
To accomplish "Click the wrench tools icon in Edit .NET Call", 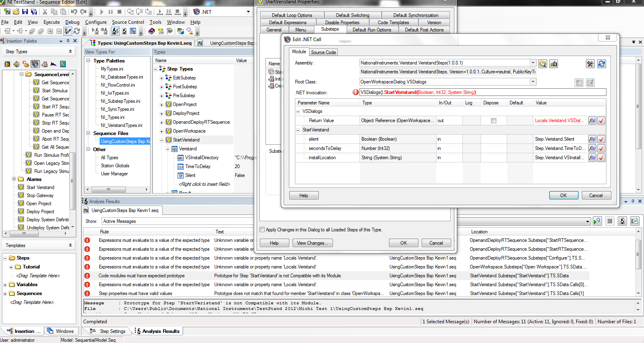I will point(590,64).
